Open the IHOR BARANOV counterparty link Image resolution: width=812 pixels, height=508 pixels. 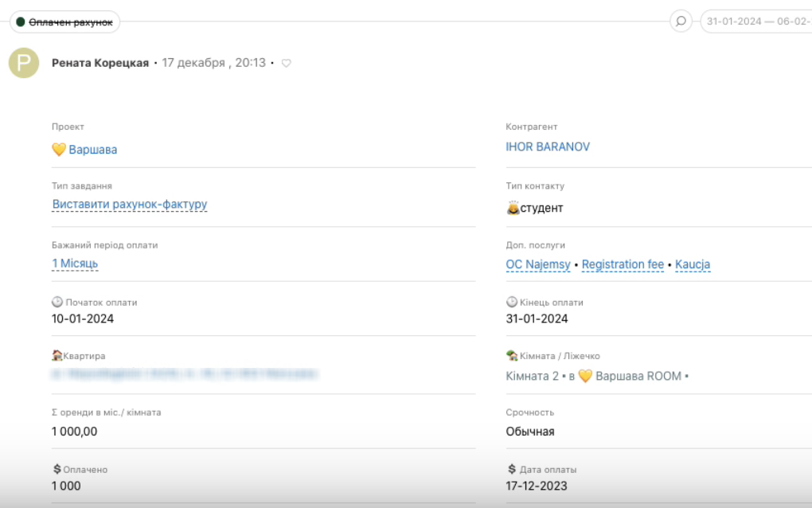click(x=548, y=147)
